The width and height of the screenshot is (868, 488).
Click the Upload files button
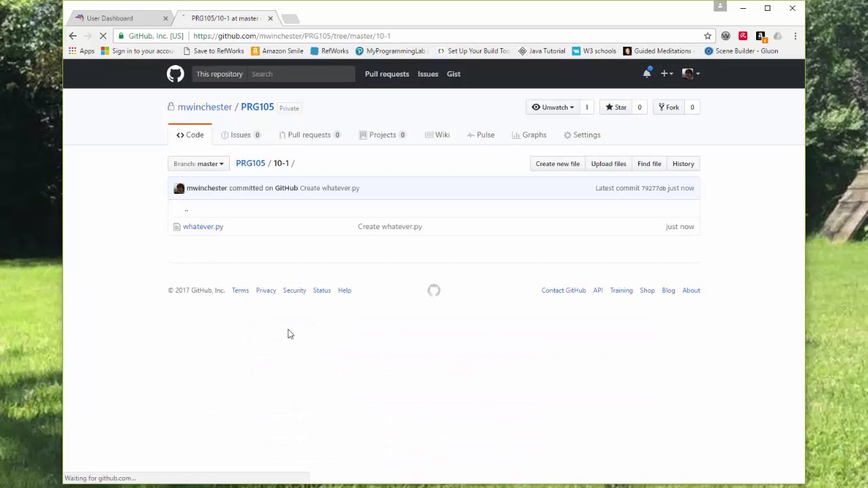pos(608,164)
